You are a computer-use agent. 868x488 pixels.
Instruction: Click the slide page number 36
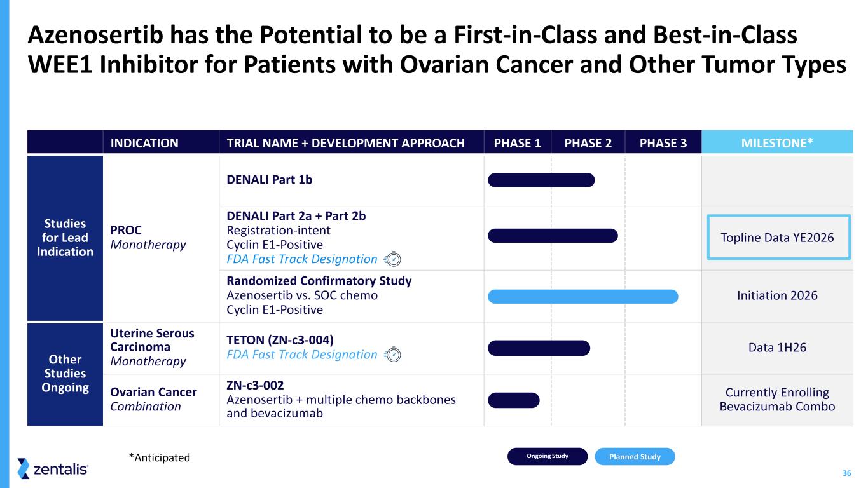point(846,473)
